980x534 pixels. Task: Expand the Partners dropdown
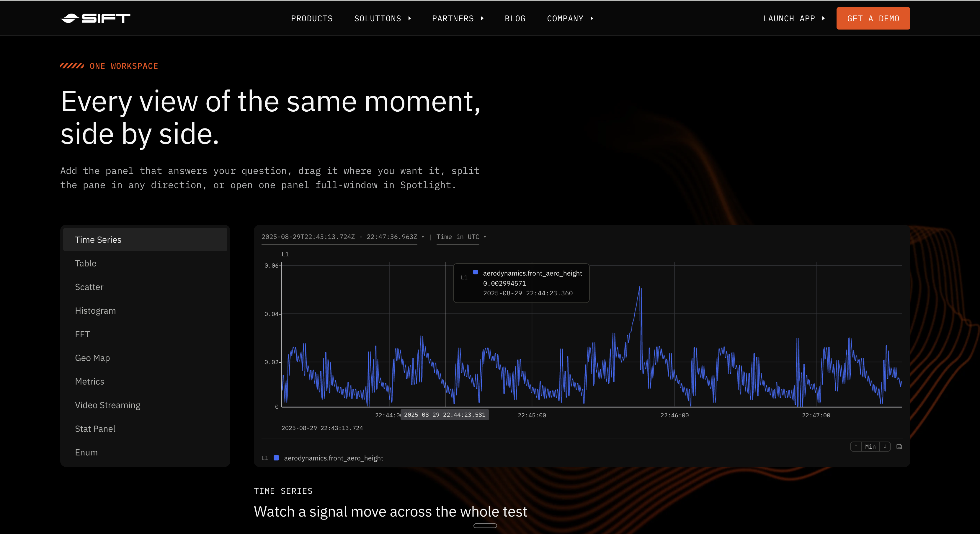(x=458, y=18)
